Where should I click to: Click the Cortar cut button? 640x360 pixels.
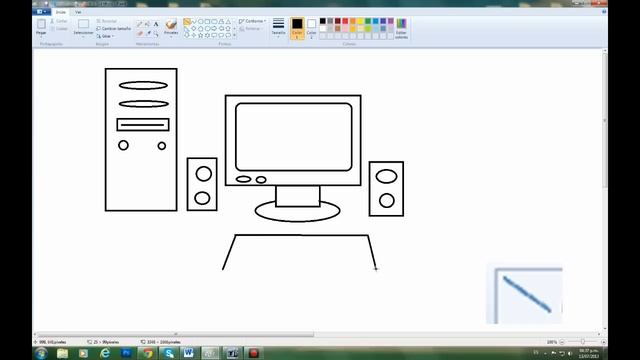(x=59, y=21)
